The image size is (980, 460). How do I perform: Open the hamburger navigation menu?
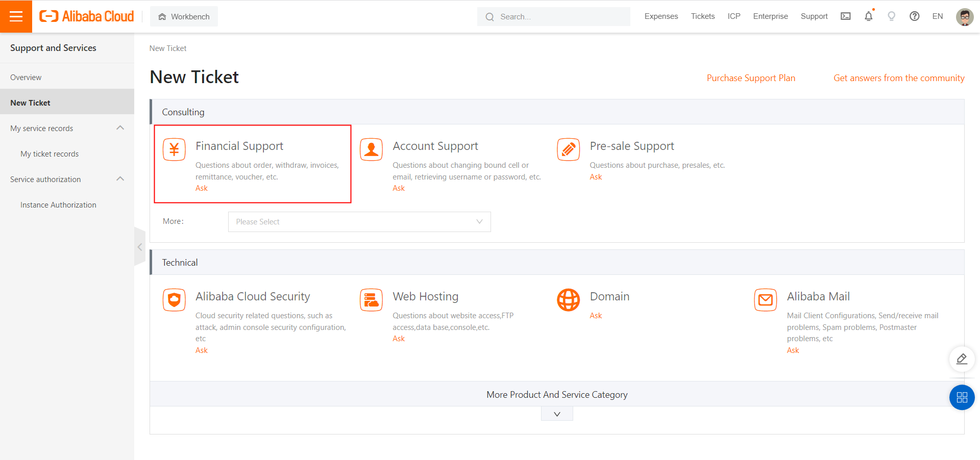[16, 16]
